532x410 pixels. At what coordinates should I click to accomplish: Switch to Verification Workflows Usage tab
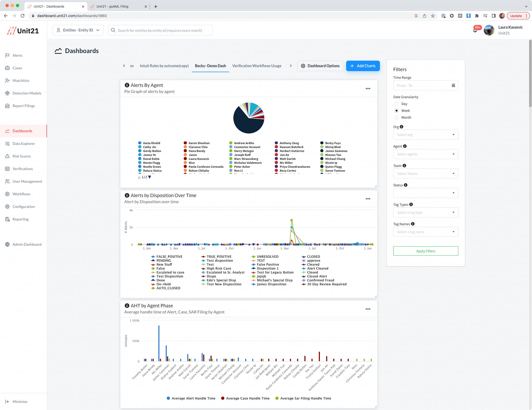pos(256,66)
